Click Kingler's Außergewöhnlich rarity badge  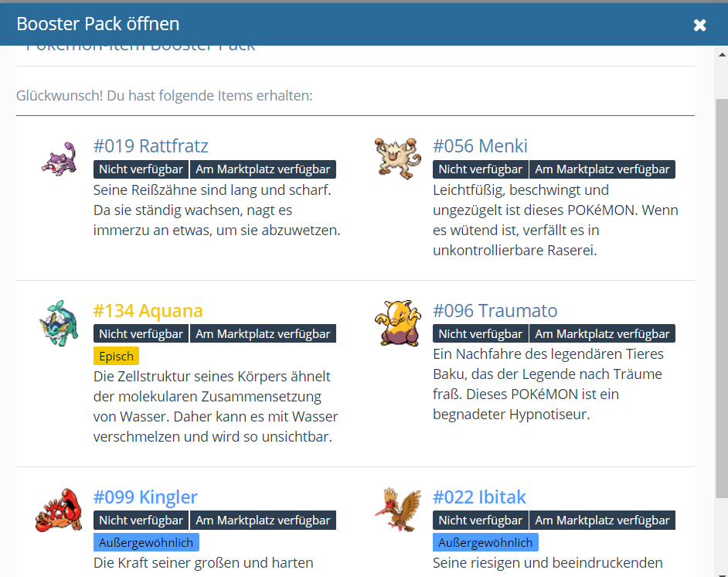point(146,542)
